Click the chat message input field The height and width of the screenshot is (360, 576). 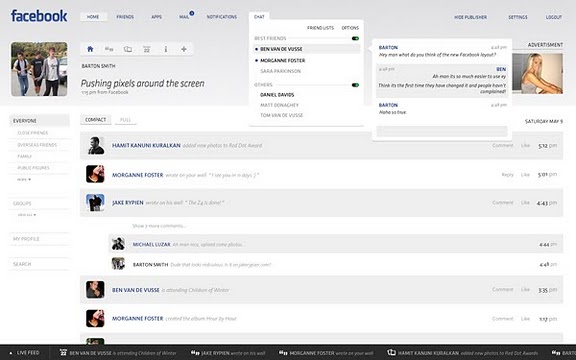click(x=442, y=132)
